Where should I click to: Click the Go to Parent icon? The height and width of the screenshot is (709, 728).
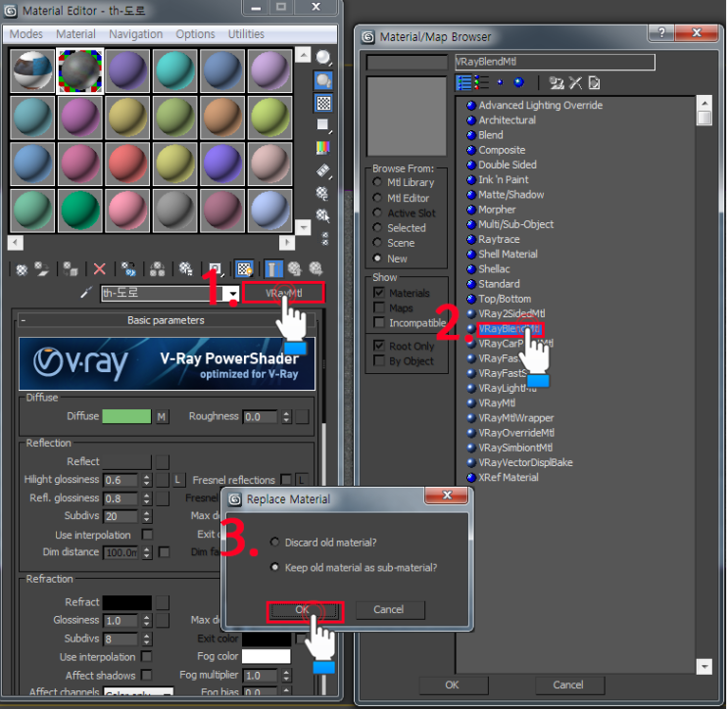[294, 268]
